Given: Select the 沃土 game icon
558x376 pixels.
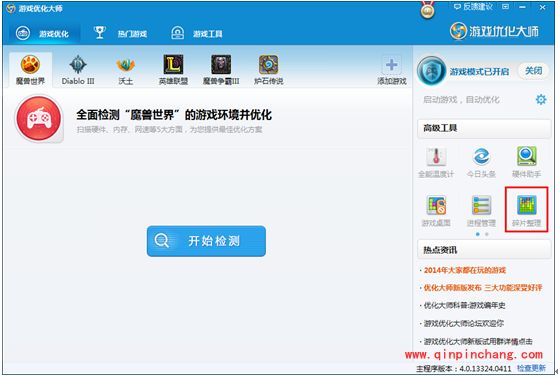Looking at the screenshot, I should click(126, 70).
